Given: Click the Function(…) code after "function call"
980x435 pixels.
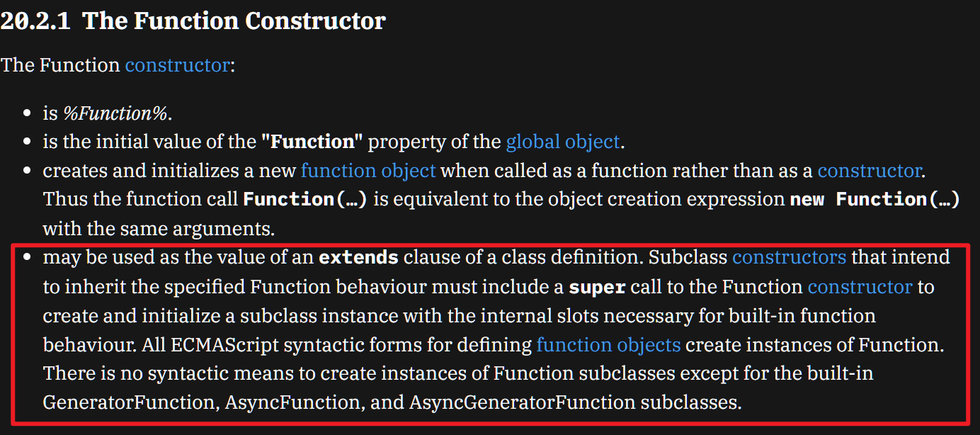Looking at the screenshot, I should click(x=305, y=200).
